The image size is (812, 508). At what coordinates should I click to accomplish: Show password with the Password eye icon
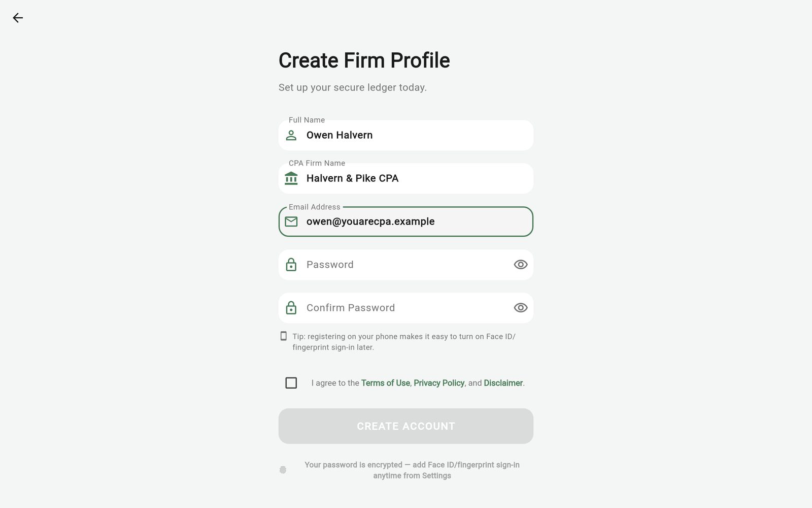(x=521, y=265)
